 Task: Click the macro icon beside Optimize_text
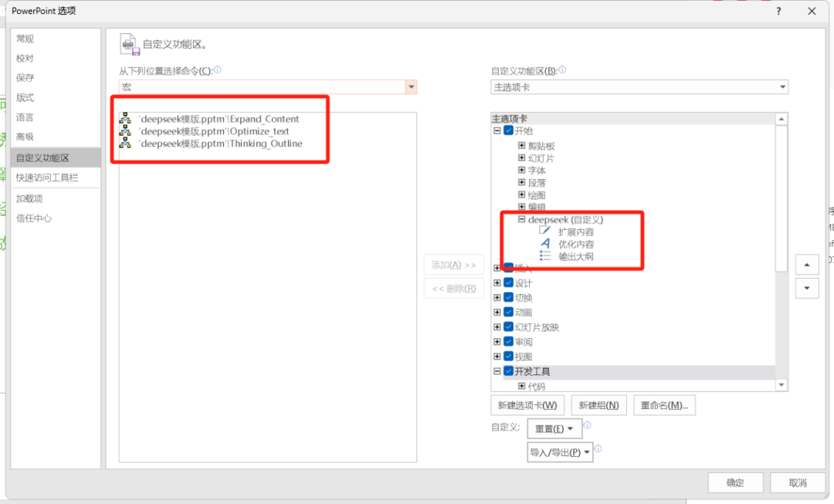pyautogui.click(x=125, y=130)
